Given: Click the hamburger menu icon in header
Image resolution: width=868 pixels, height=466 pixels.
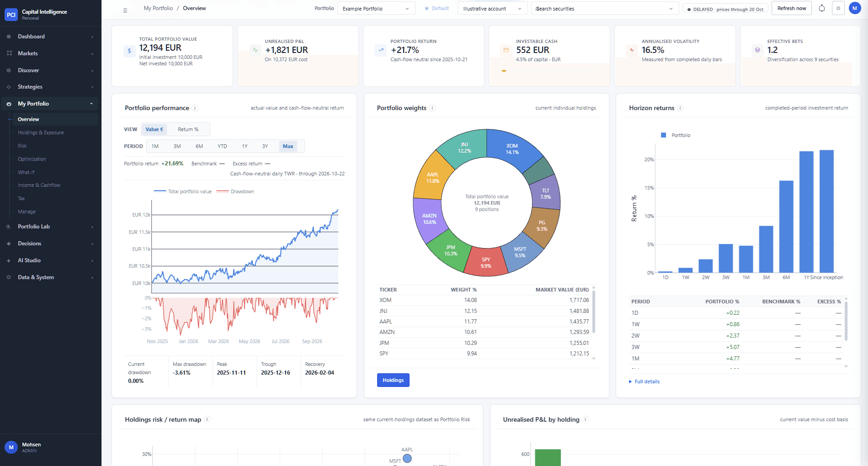Looking at the screenshot, I should [125, 10].
